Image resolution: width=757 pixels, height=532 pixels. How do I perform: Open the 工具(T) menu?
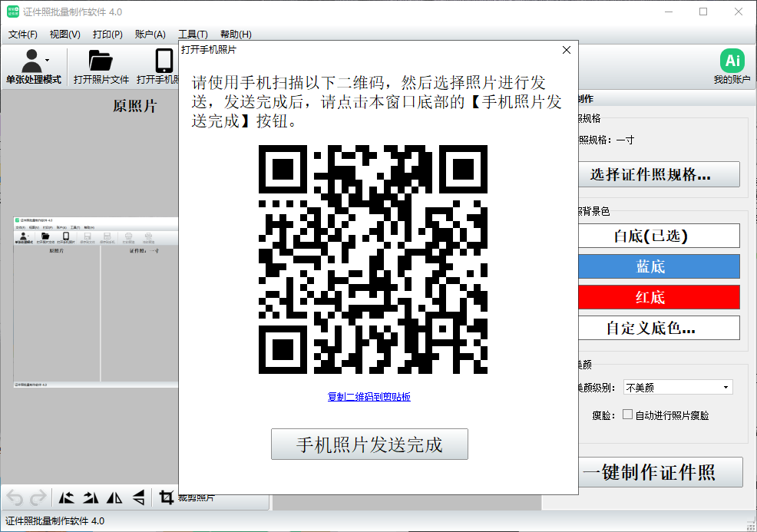(193, 35)
